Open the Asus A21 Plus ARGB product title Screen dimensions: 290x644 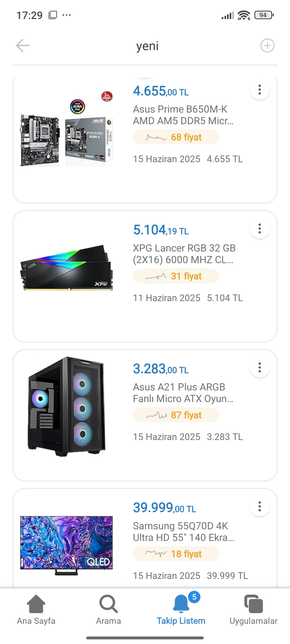pos(183,393)
